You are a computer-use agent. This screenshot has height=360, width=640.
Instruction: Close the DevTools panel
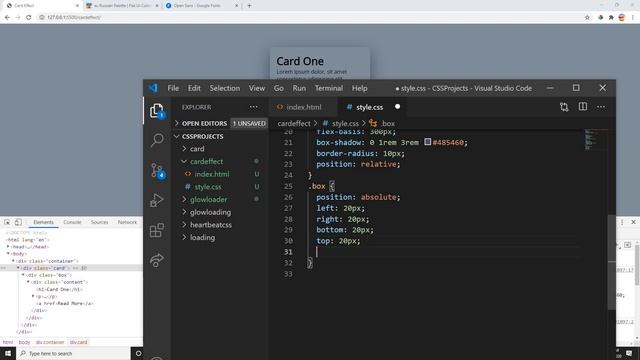pyautogui.click(x=633, y=222)
